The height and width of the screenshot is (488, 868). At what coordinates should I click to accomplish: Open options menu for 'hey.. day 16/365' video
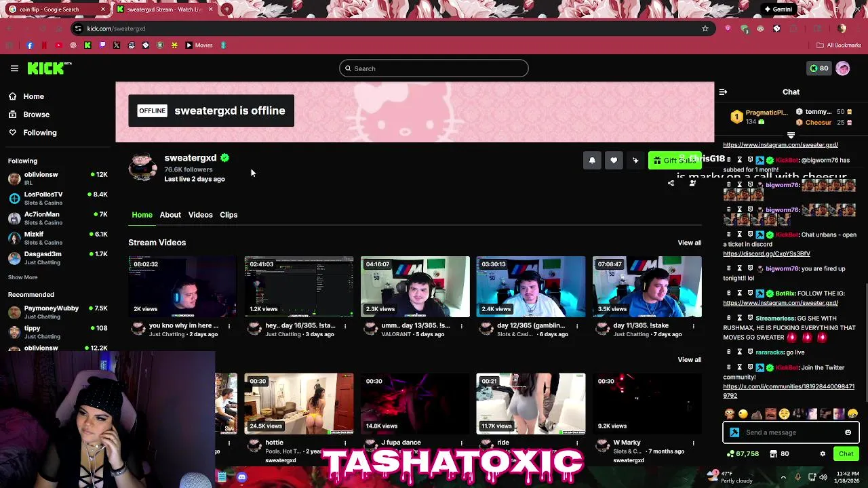coord(345,326)
